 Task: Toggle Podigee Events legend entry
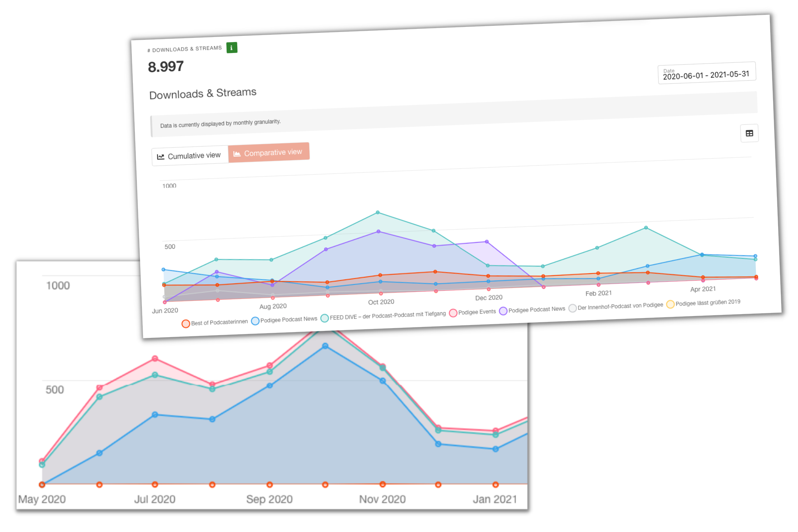click(x=473, y=312)
